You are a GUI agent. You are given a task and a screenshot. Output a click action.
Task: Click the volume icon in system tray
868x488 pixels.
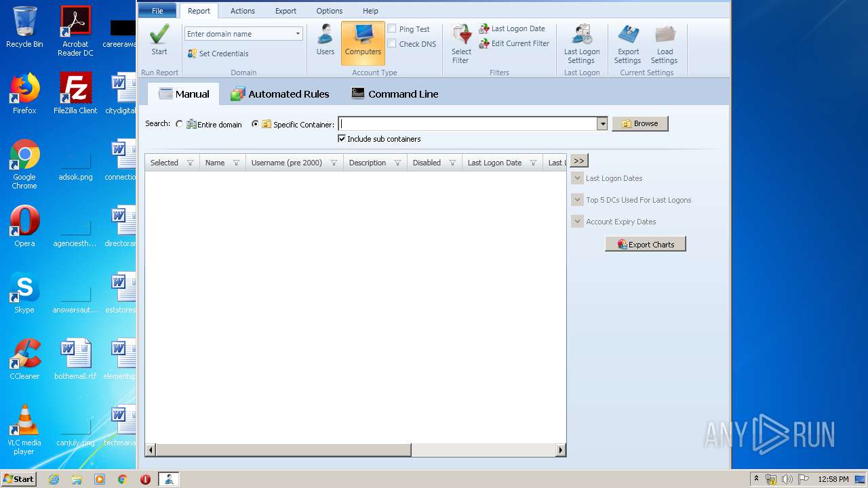[787, 479]
